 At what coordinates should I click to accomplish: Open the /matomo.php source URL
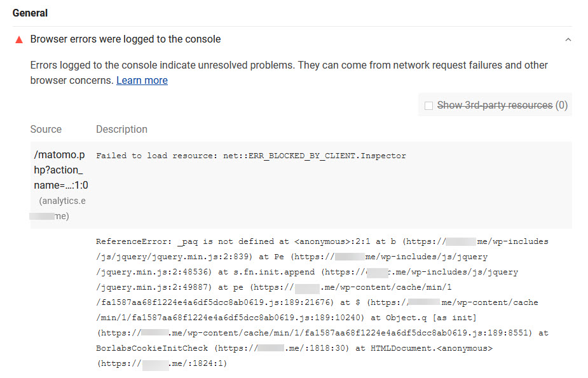coord(61,170)
